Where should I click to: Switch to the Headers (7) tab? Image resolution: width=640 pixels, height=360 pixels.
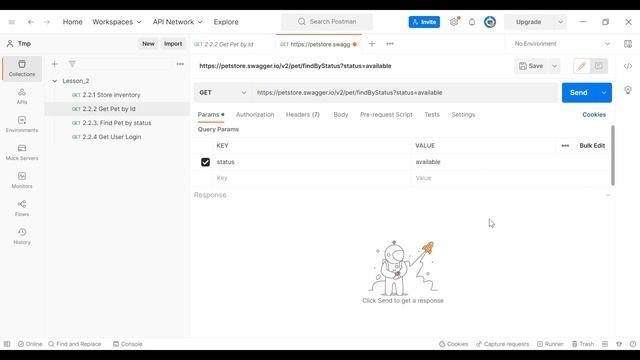(x=303, y=115)
